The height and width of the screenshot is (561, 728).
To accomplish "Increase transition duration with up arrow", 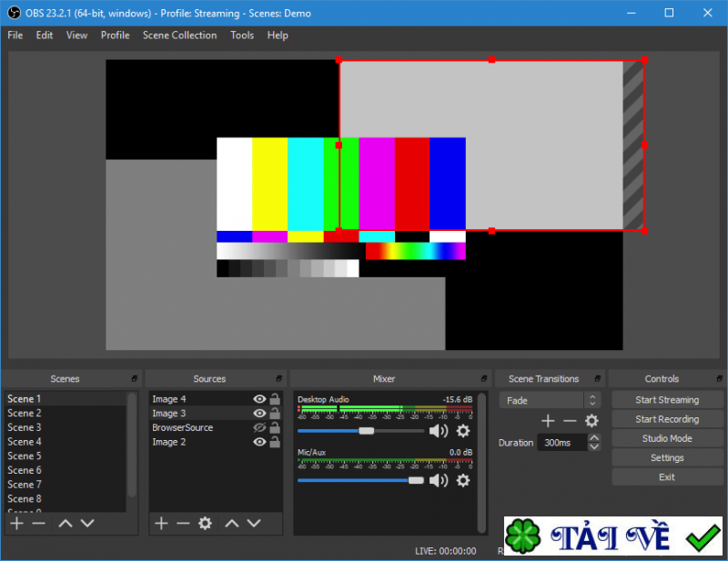I will pyautogui.click(x=594, y=438).
